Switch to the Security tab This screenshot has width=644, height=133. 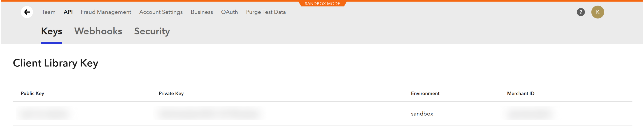(x=152, y=31)
